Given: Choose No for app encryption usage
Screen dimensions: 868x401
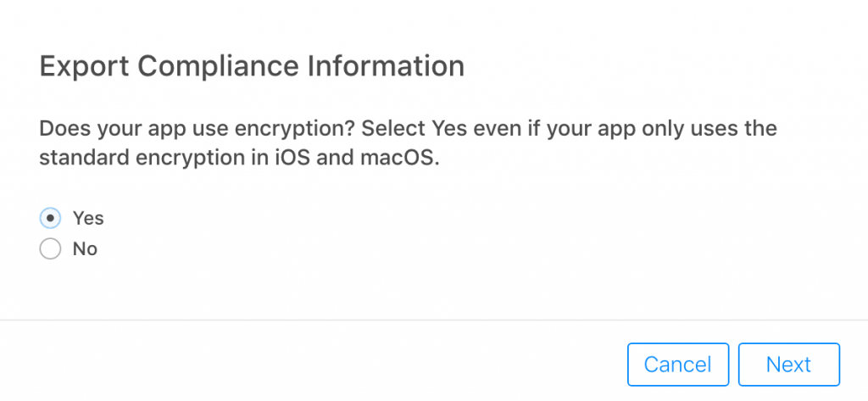Looking at the screenshot, I should [50, 248].
